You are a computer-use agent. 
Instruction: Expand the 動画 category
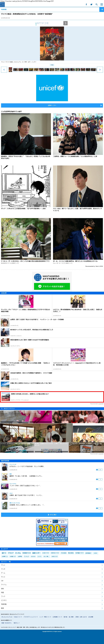tap(52, 608)
